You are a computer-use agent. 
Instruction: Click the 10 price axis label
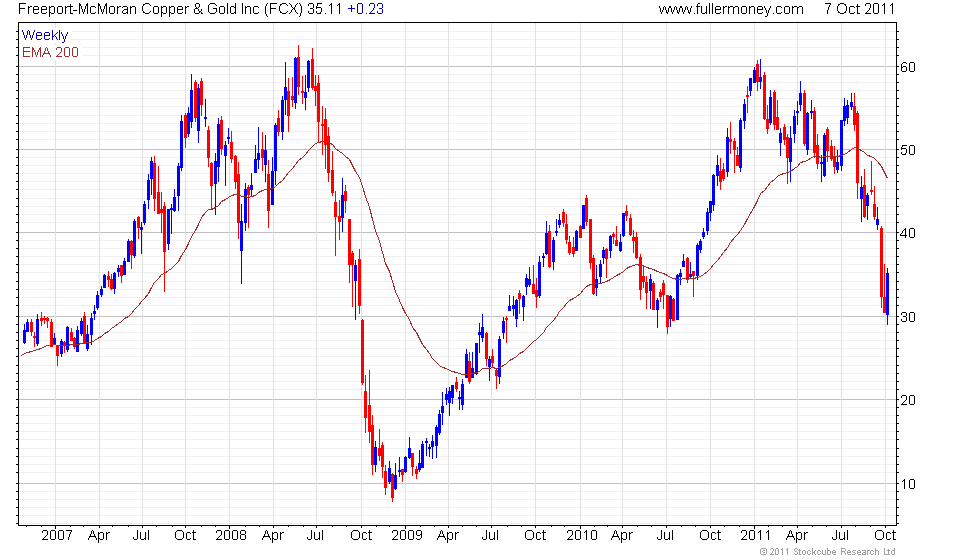pyautogui.click(x=908, y=484)
